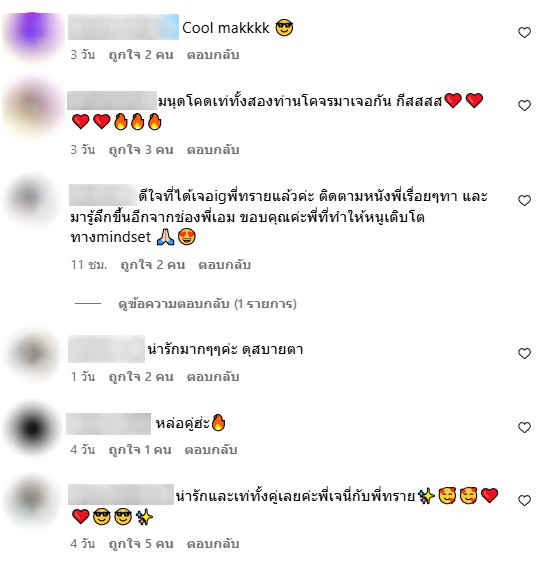
Task: Like the น่ารักมากๆๆค่ะ ดูสบายตา comment
Action: pyautogui.click(x=524, y=353)
